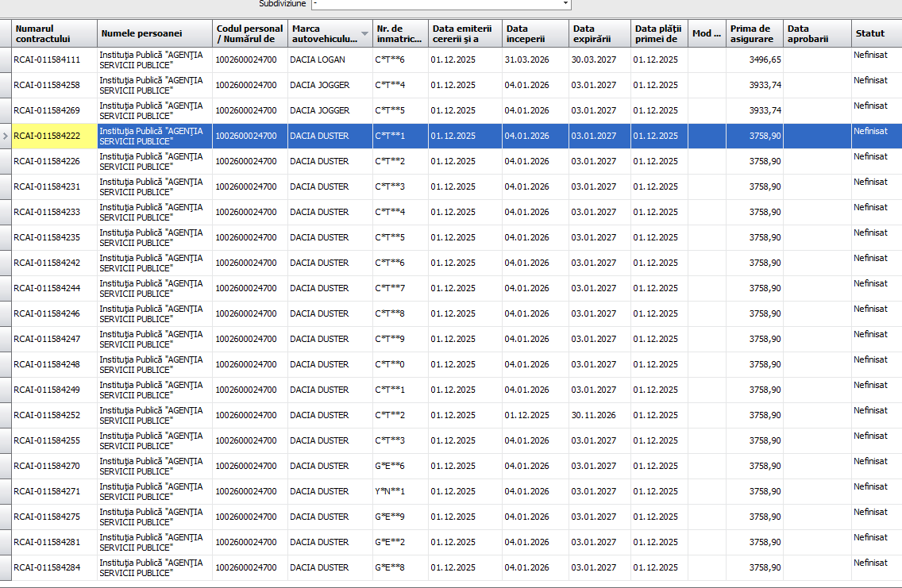902x588 pixels.
Task: Sort by Numarul contractului column header
Action: [x=54, y=33]
